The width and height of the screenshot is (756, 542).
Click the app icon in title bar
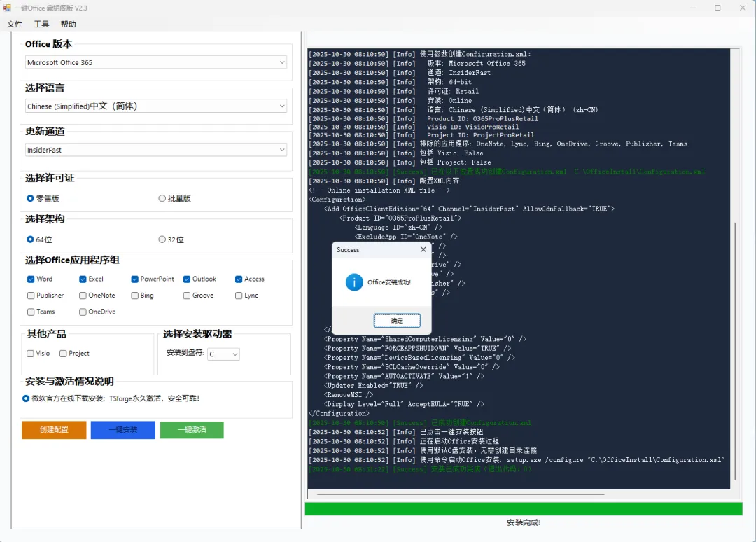point(7,8)
